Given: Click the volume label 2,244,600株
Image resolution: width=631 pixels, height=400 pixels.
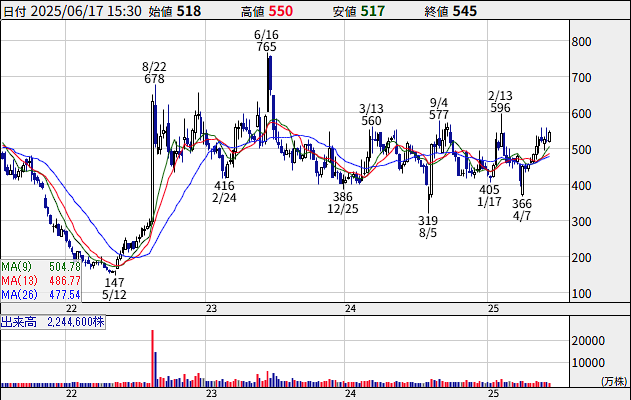Looking at the screenshot, I should (x=76, y=322).
